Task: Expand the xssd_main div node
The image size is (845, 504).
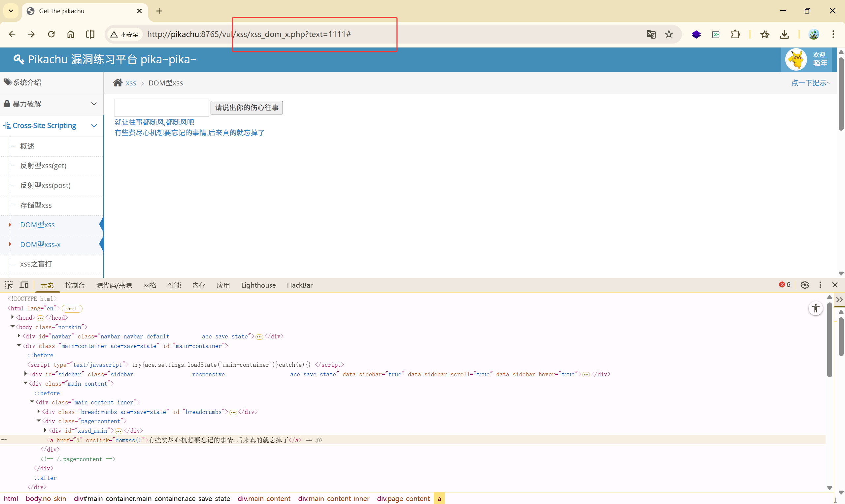Action: click(x=45, y=430)
